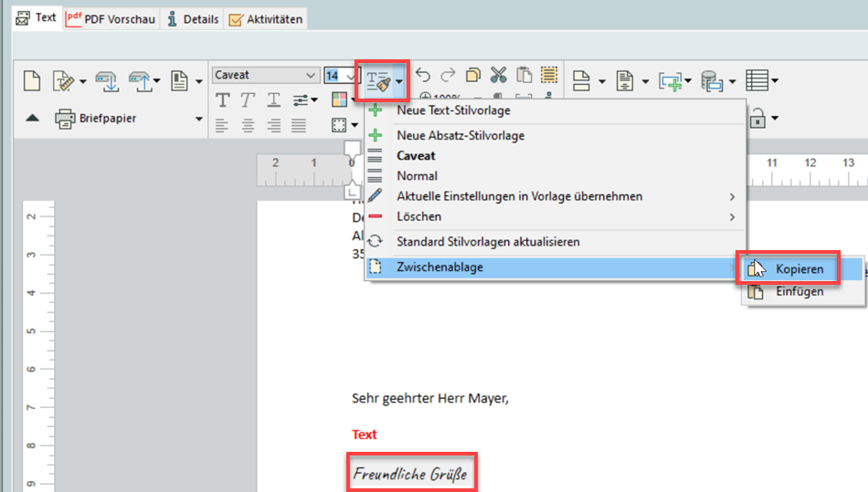The height and width of the screenshot is (492, 868).
Task: Open the Briefpapier printer dropdown arrow
Action: coord(199,119)
